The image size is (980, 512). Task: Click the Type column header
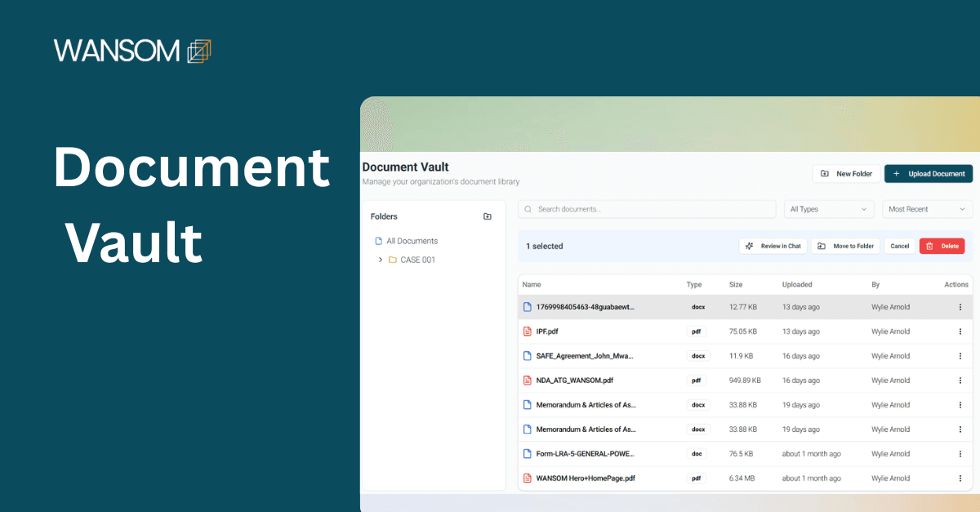694,285
